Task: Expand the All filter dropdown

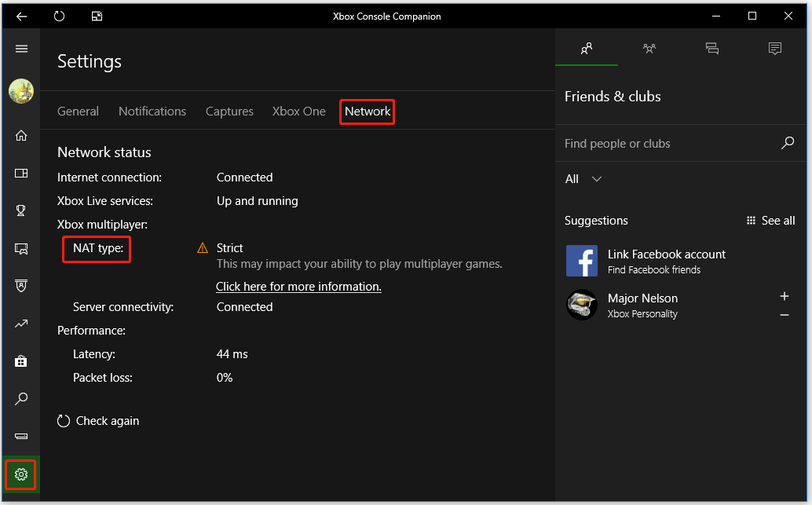Action: coord(583,179)
